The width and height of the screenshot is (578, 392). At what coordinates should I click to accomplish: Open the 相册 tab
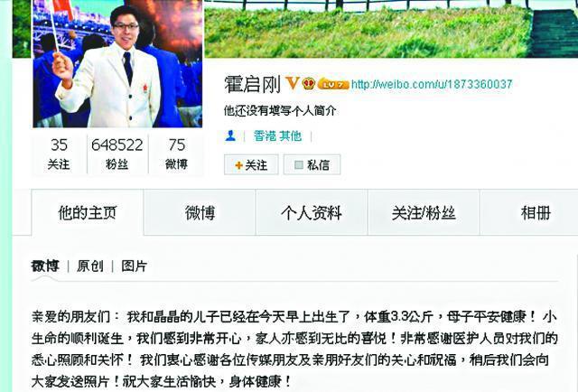pos(536,213)
